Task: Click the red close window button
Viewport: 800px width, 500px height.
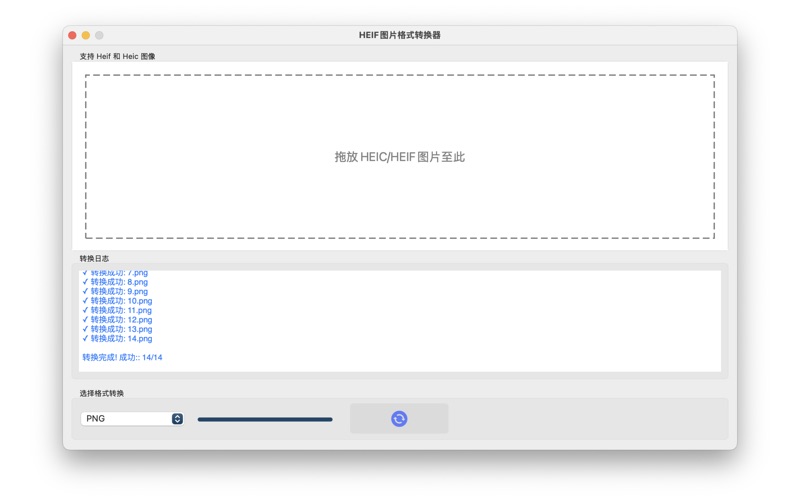Action: (x=72, y=35)
